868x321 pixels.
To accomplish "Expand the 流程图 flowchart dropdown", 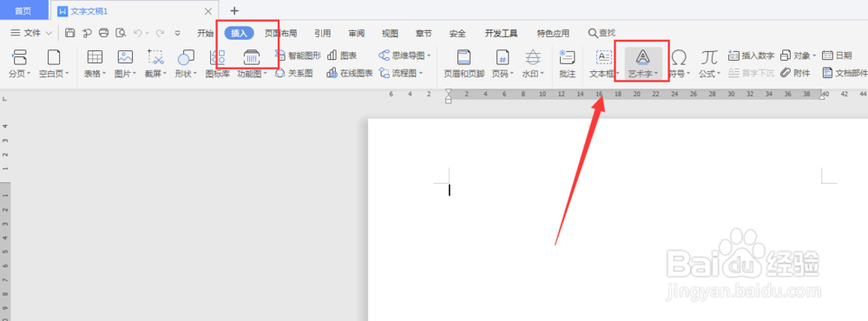I will click(x=421, y=73).
